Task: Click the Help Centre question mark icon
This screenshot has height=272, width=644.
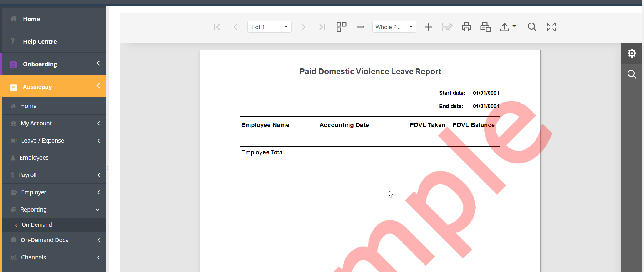Action: coord(13,41)
